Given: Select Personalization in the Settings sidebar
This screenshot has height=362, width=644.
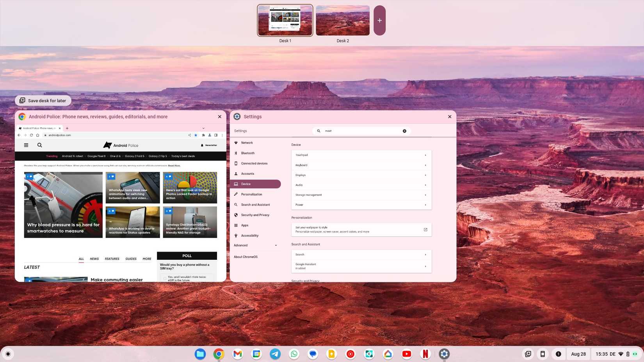Looking at the screenshot, I should (251, 194).
